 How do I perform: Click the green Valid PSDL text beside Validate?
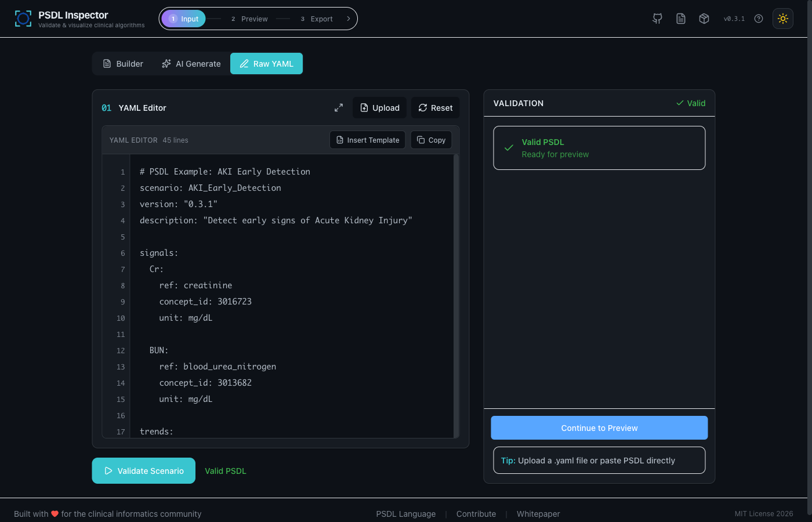(x=226, y=471)
